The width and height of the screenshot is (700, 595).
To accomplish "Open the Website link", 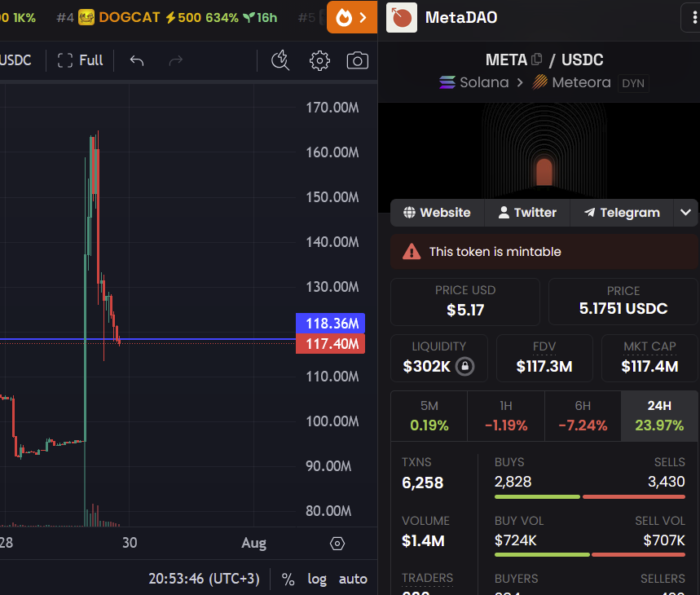I will 437,213.
